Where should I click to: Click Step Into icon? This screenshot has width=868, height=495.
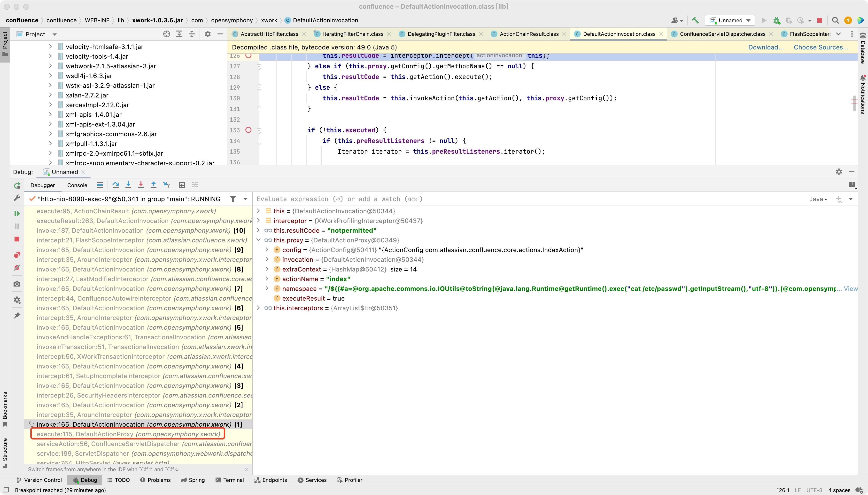(128, 185)
